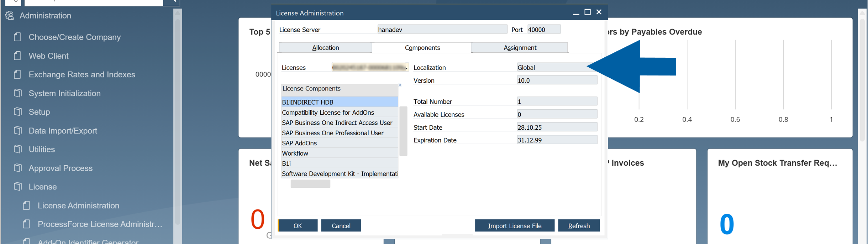Click the components list horizontal scrollbar
Screen dimensions: 868x244
(x=310, y=183)
